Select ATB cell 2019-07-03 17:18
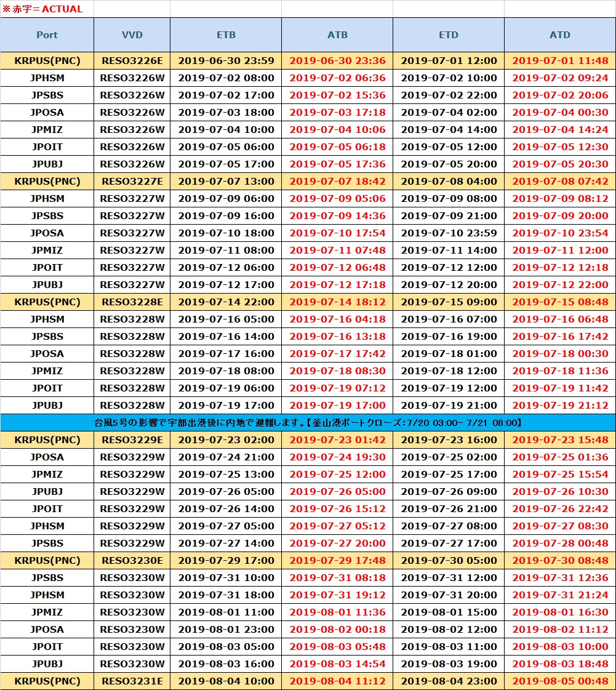This screenshot has width=616, height=690. pos(337,112)
